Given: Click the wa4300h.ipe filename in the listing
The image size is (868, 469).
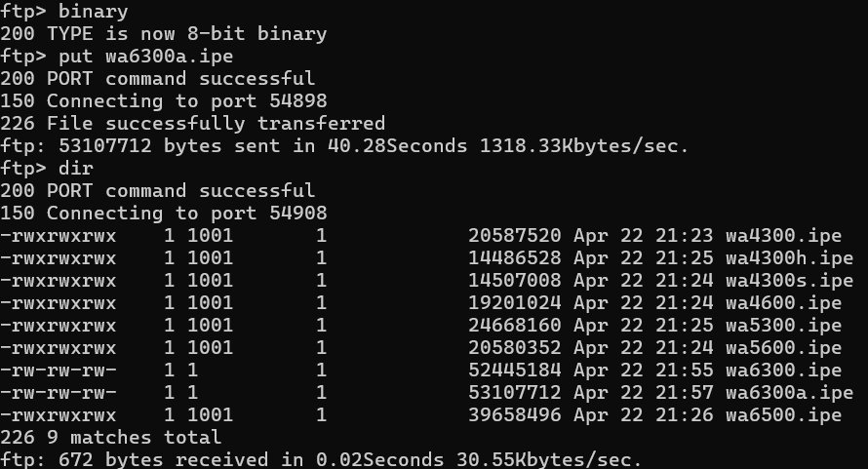Looking at the screenshot, I should pyautogui.click(x=789, y=257).
